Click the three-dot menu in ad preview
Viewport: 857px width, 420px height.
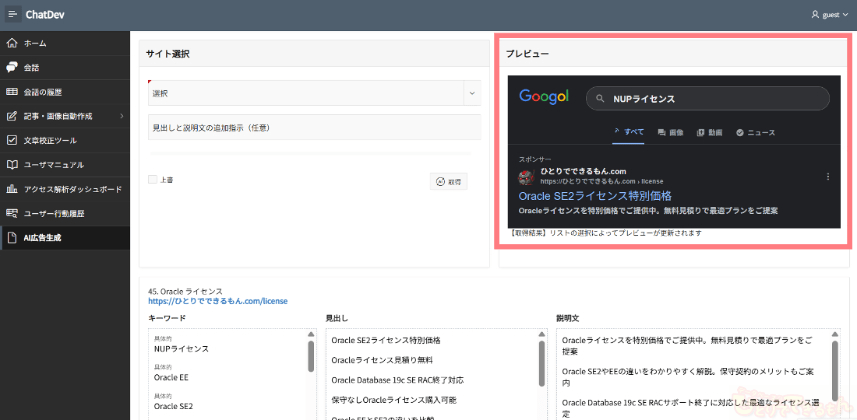827,177
